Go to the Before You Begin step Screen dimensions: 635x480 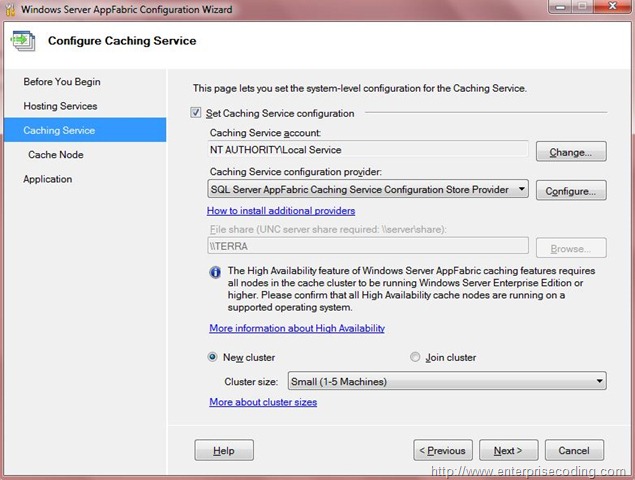(62, 82)
